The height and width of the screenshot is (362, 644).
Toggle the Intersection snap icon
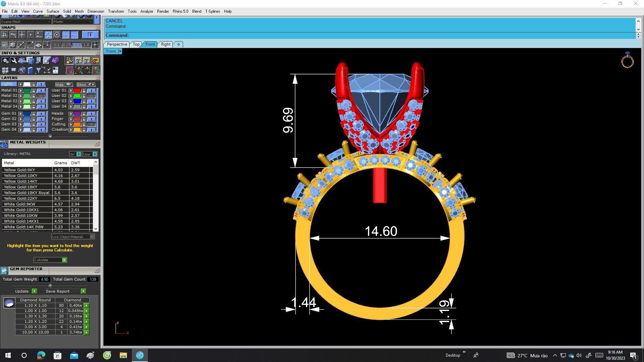click(22, 35)
